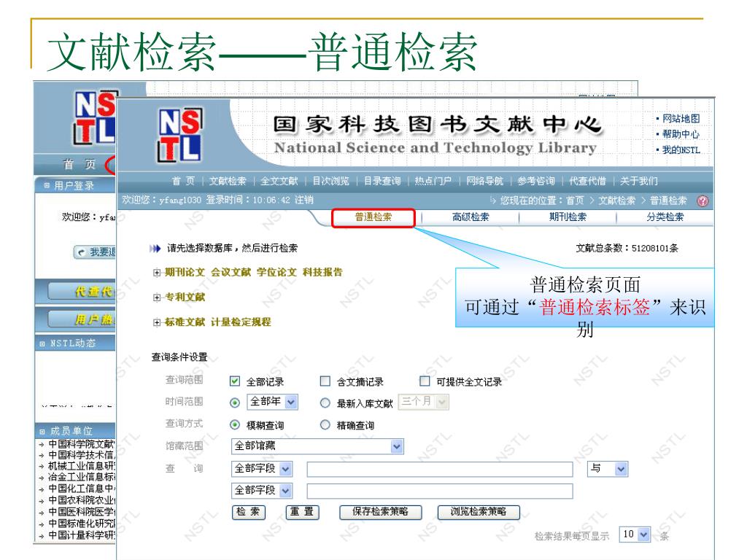Click the 网站地图 link
This screenshot has width=747, height=560.
(681, 119)
